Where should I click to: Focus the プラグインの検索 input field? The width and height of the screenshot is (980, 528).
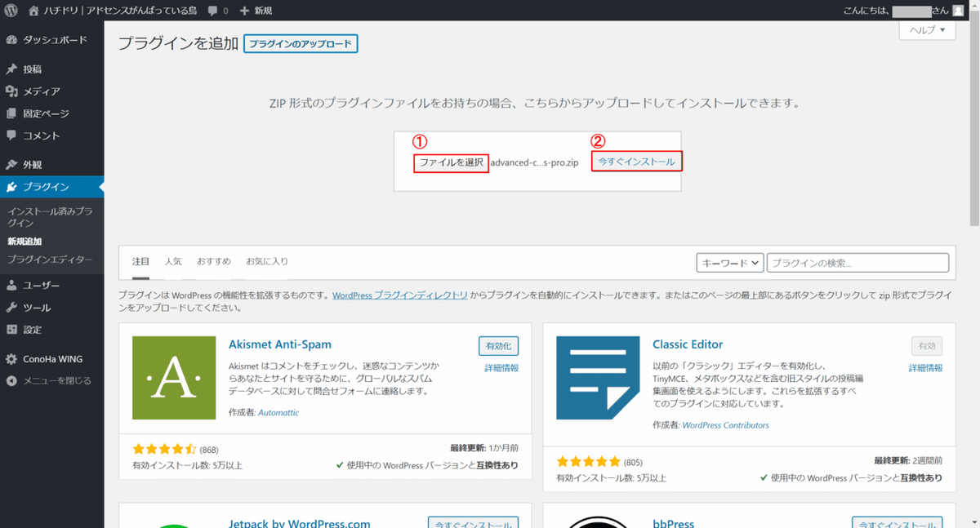[x=858, y=263]
